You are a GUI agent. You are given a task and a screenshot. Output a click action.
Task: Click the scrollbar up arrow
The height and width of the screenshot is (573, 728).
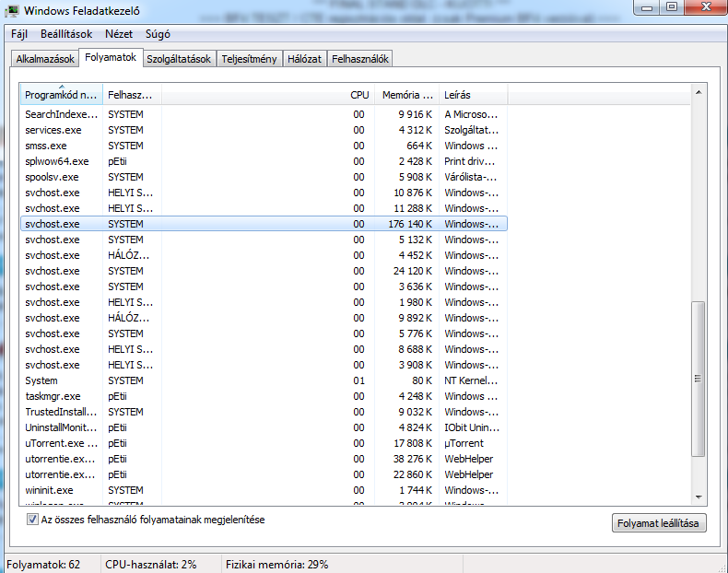click(699, 93)
